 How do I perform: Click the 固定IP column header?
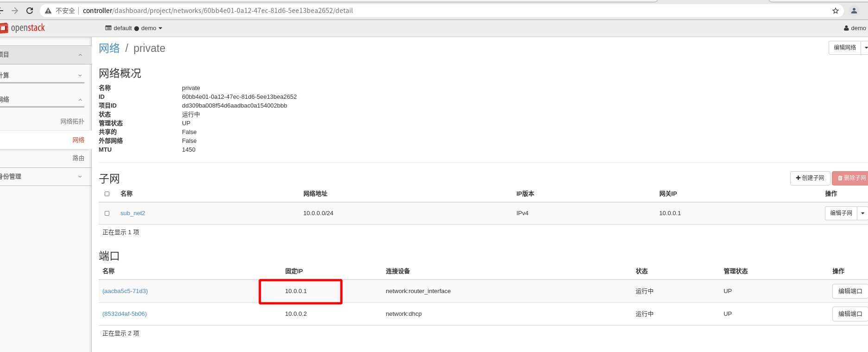(x=294, y=271)
